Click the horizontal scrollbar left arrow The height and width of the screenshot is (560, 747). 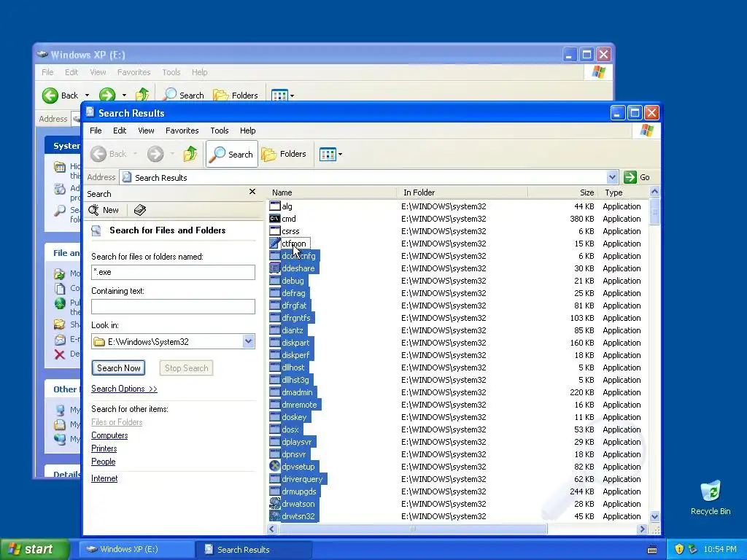tap(273, 529)
